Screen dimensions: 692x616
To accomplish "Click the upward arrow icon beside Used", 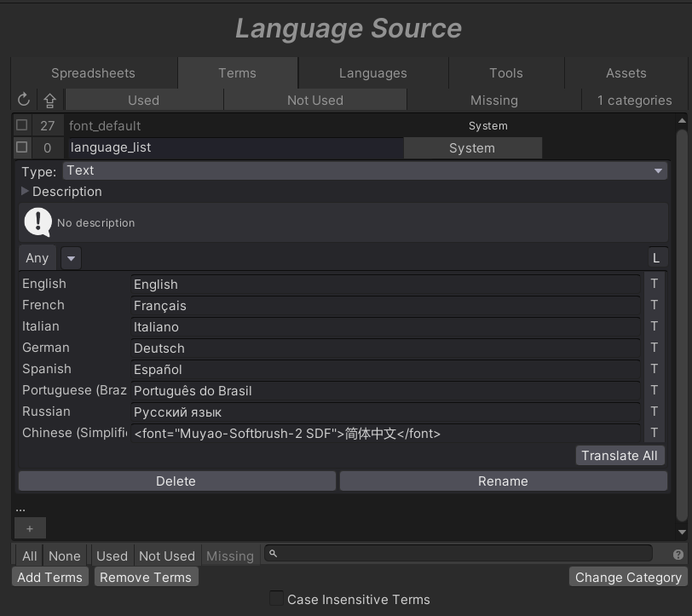I will pyautogui.click(x=49, y=101).
